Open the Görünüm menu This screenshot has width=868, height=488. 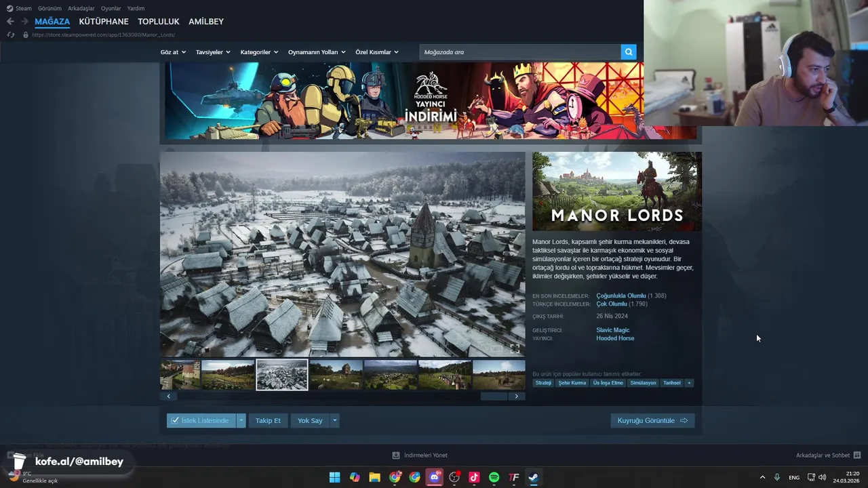pos(50,8)
